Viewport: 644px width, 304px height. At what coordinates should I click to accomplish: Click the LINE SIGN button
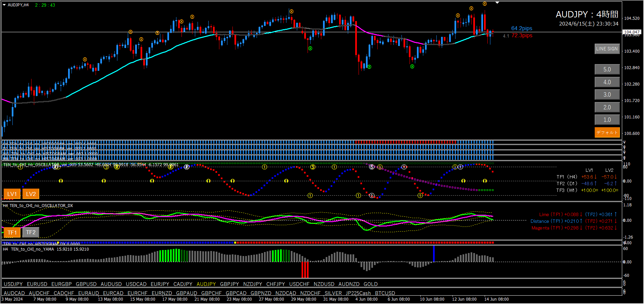click(607, 49)
